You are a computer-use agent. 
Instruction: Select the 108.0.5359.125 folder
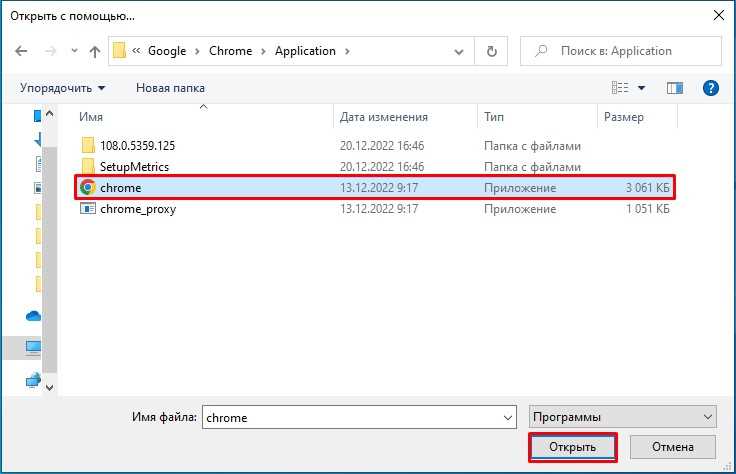tap(376, 145)
